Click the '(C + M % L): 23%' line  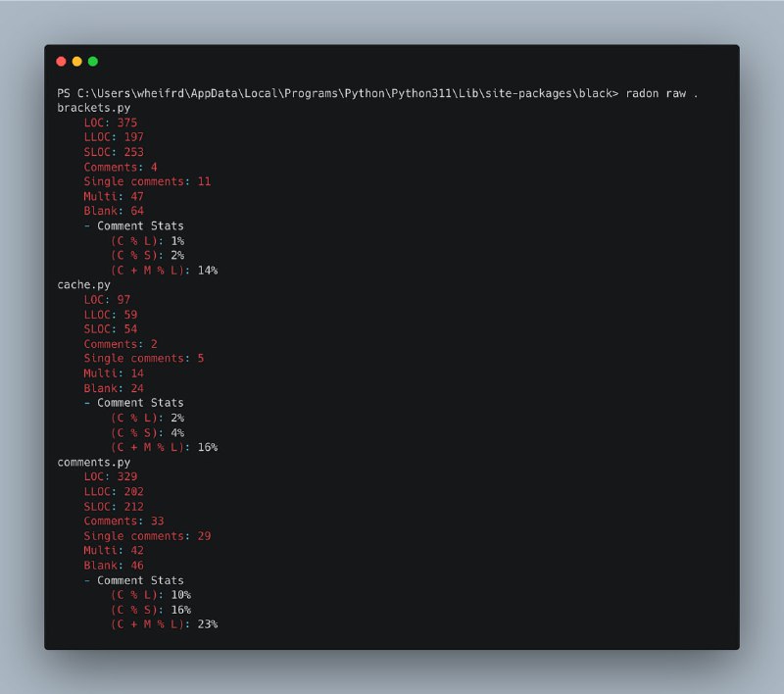click(165, 624)
